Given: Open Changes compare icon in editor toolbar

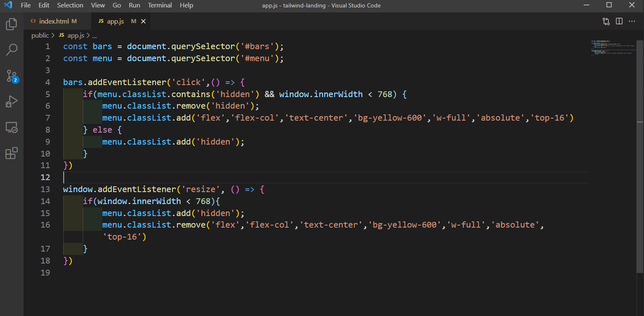Looking at the screenshot, I should [606, 21].
